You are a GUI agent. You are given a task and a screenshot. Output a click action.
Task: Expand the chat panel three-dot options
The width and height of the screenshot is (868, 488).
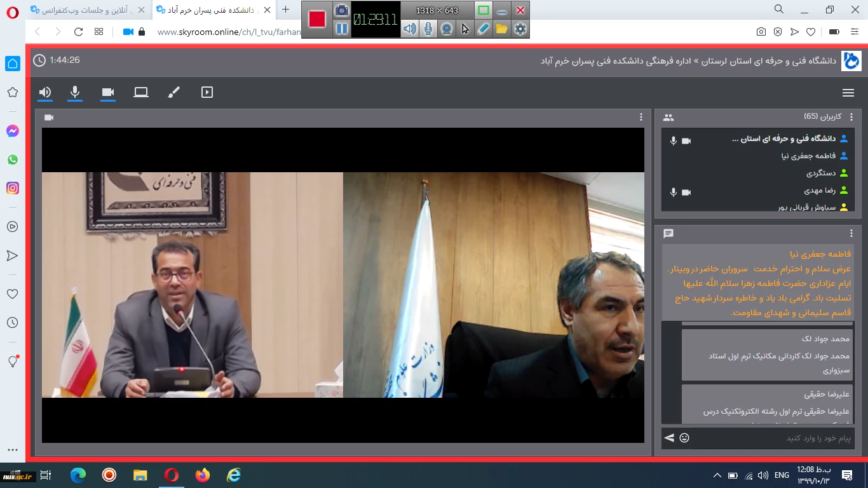tap(851, 233)
